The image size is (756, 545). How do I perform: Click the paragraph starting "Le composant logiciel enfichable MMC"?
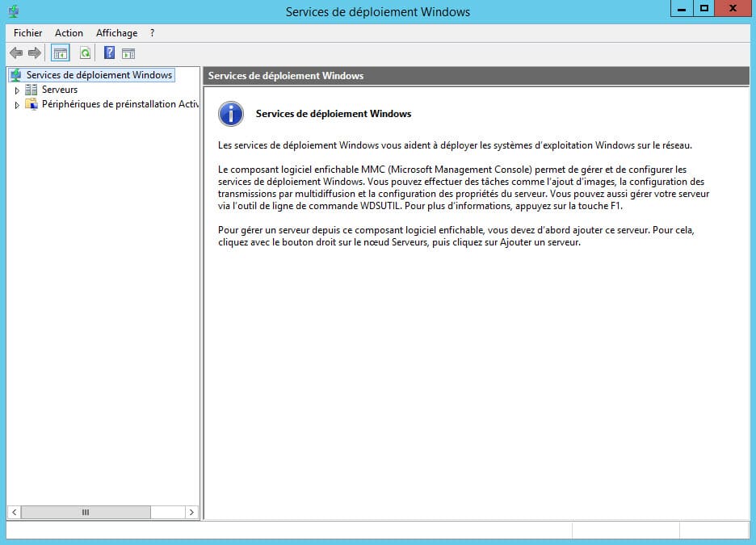pos(464,187)
